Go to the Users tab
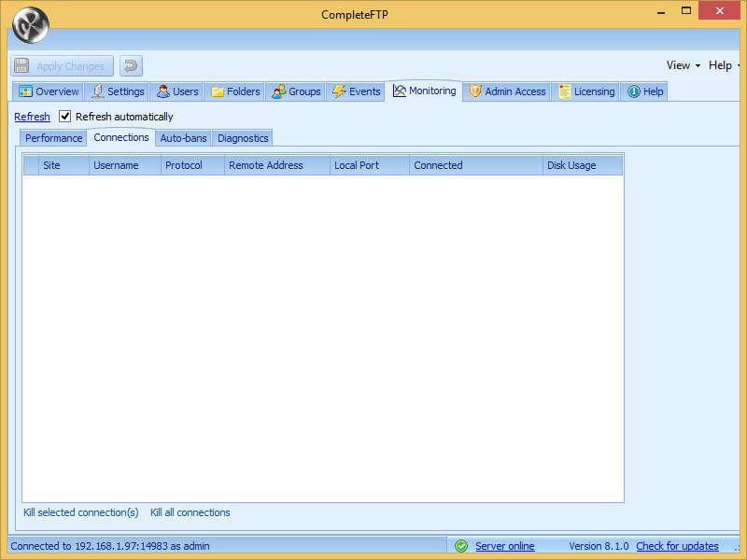 point(177,91)
